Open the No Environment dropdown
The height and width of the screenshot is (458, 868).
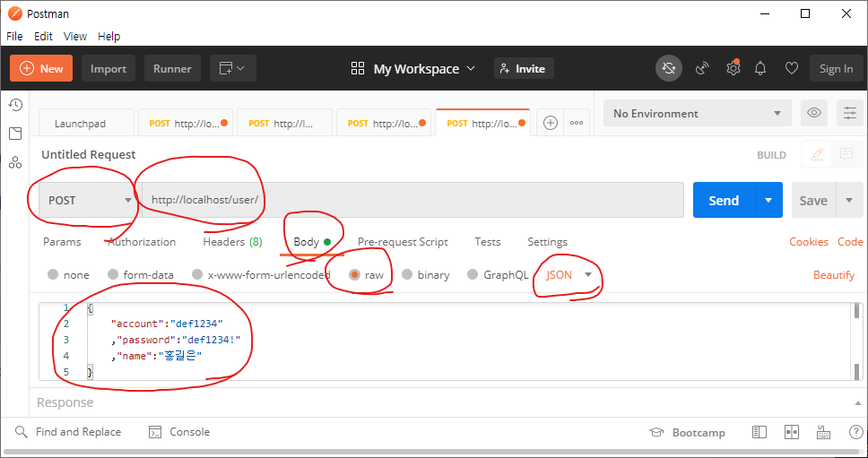[698, 114]
